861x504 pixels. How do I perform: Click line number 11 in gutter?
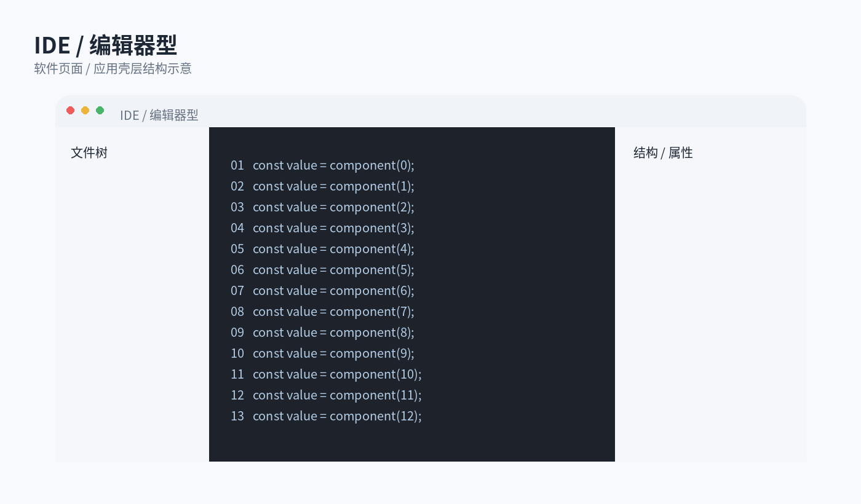pos(237,374)
